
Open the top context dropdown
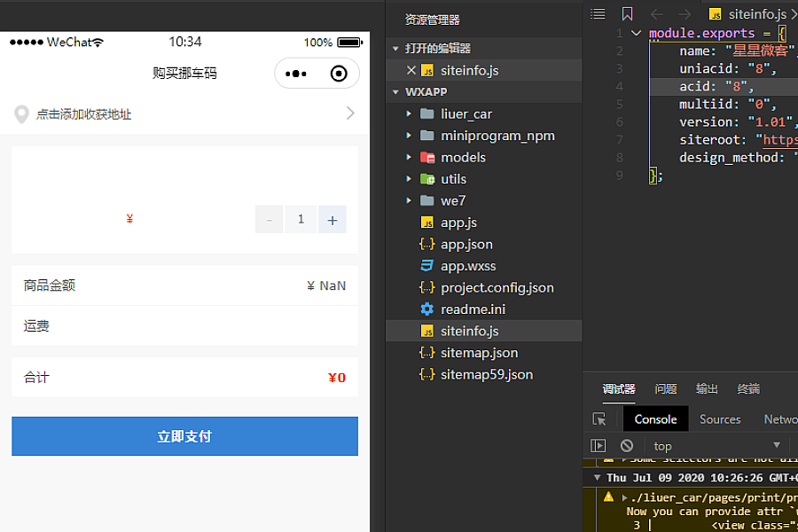coord(716,446)
